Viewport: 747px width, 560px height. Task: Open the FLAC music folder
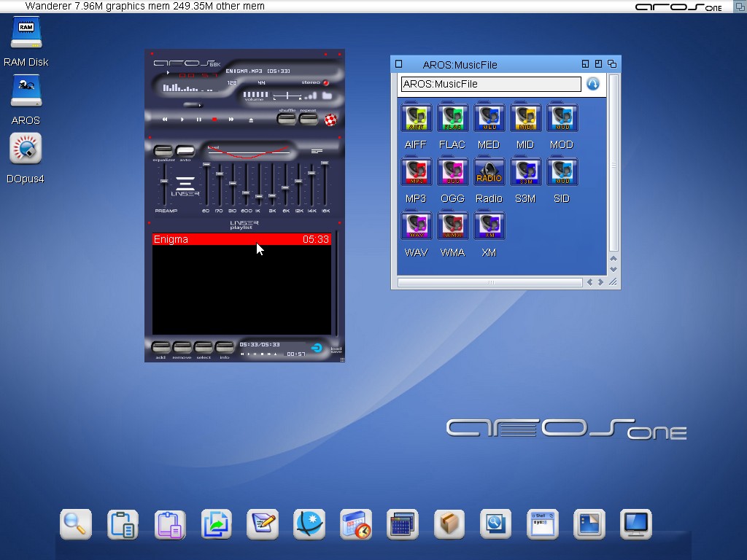tap(452, 119)
